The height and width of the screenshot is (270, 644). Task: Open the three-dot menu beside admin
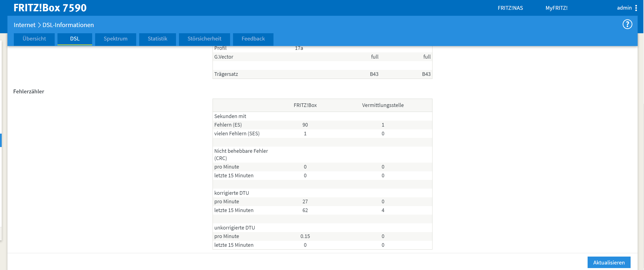click(636, 8)
